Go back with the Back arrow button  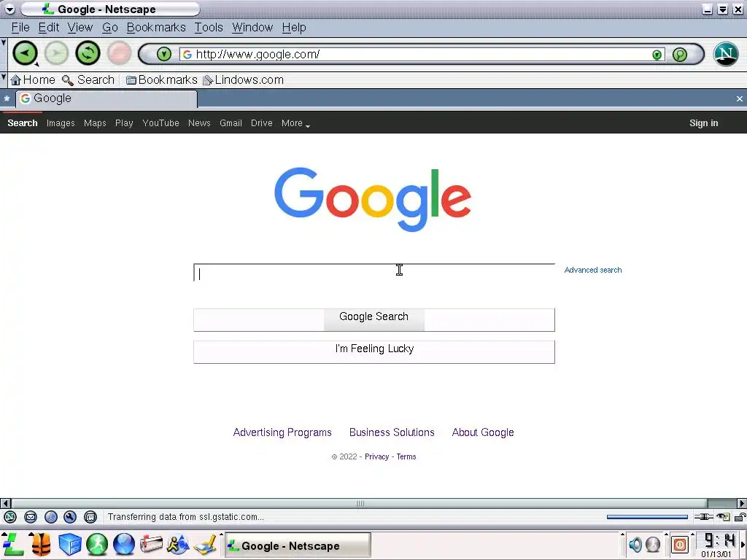pos(25,52)
